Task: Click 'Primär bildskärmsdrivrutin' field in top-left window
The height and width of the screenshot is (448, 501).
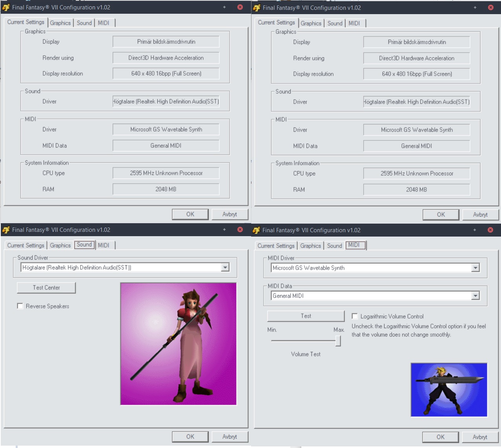Action: click(166, 42)
